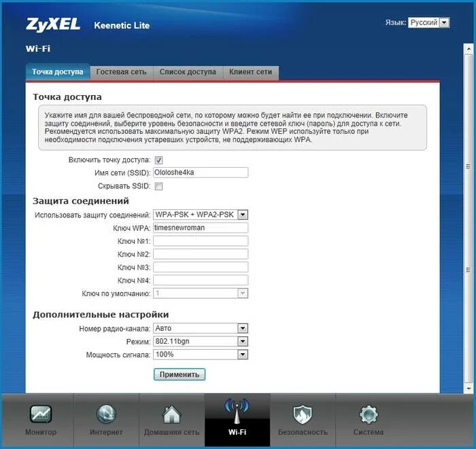Open radio channel 'Авто' dropdown

[201, 328]
